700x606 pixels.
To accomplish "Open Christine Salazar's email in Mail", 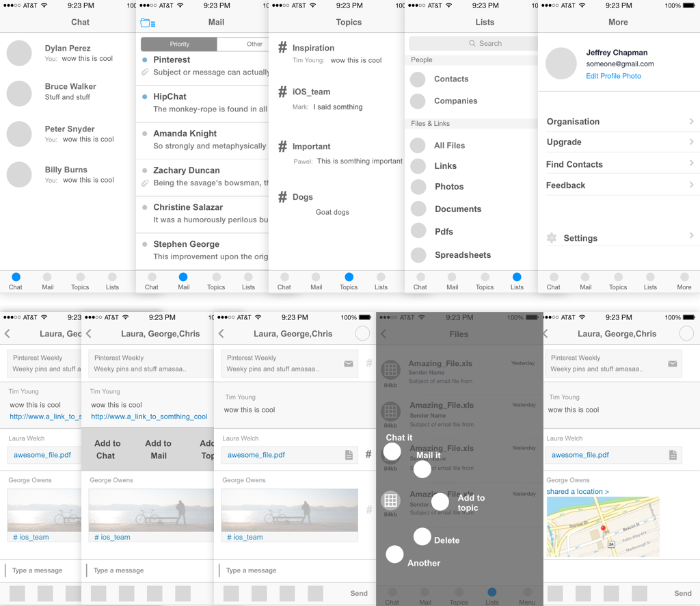I will (202, 213).
